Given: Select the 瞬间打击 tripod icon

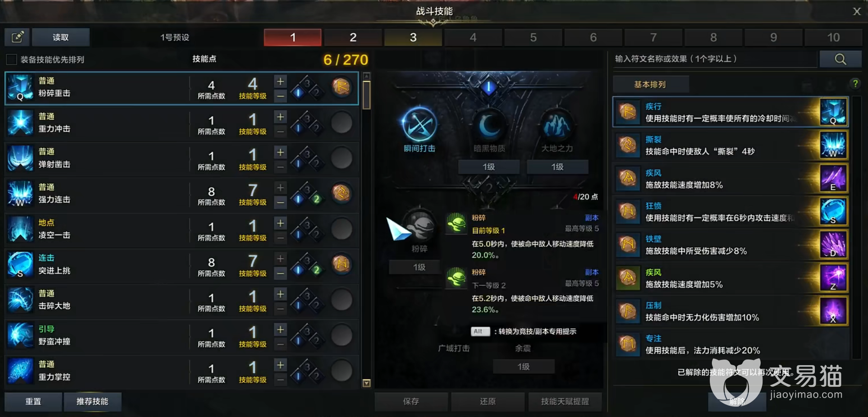Looking at the screenshot, I should tap(419, 125).
